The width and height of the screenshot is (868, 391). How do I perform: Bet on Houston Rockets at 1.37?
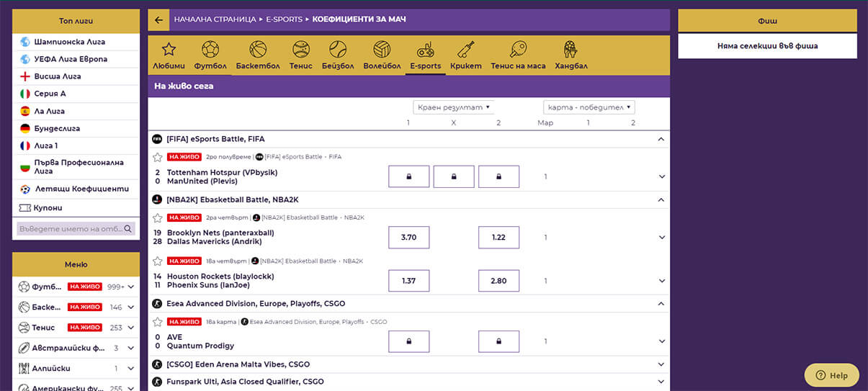(x=409, y=281)
